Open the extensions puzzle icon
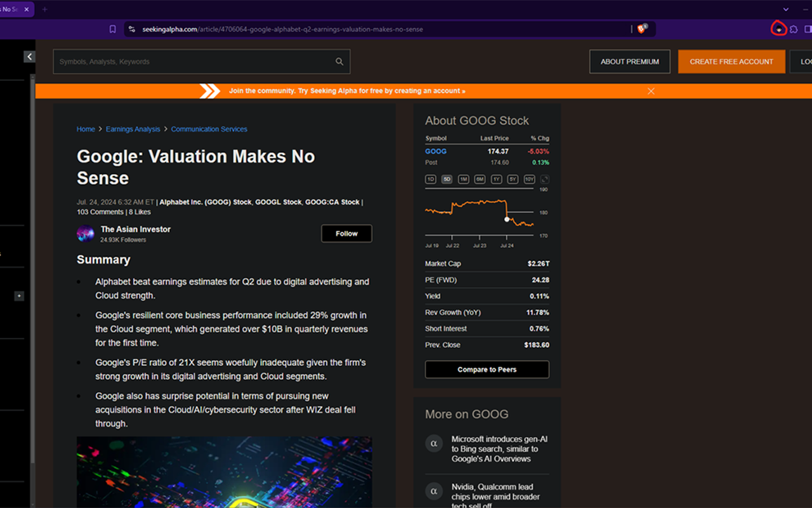Image resolution: width=812 pixels, height=508 pixels. (x=794, y=29)
